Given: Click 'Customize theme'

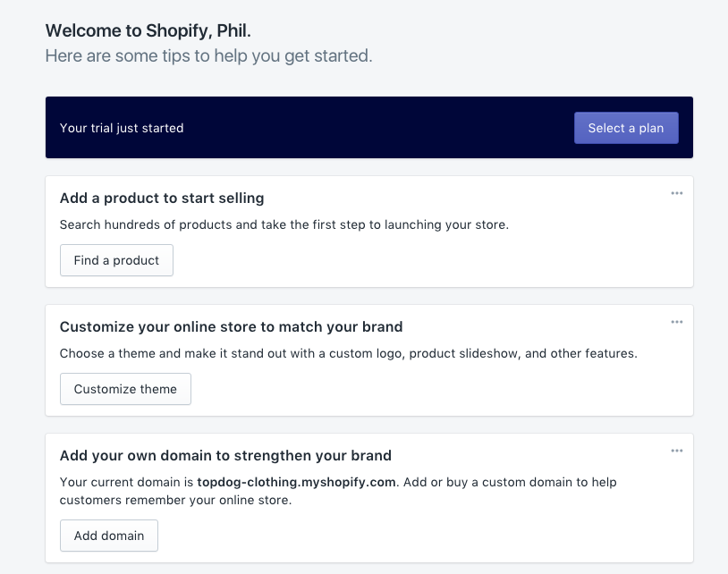Looking at the screenshot, I should (x=125, y=389).
